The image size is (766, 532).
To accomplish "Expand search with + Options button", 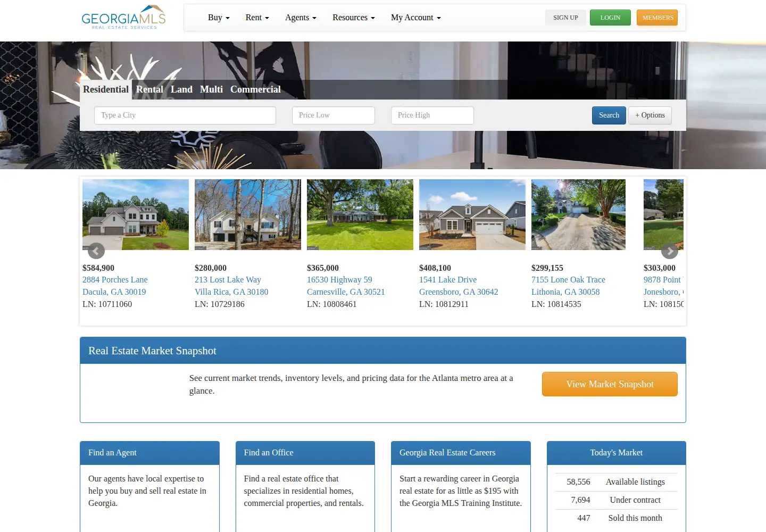I will tap(650, 115).
